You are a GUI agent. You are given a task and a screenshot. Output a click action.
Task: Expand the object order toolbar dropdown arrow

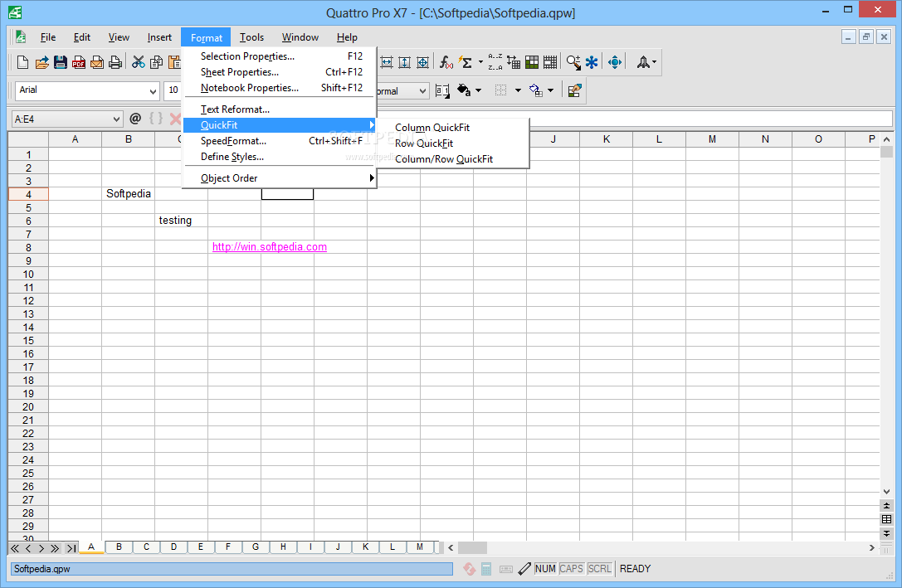(550, 90)
